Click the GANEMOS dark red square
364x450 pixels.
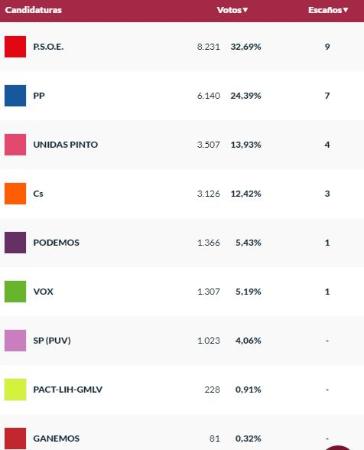[15, 438]
